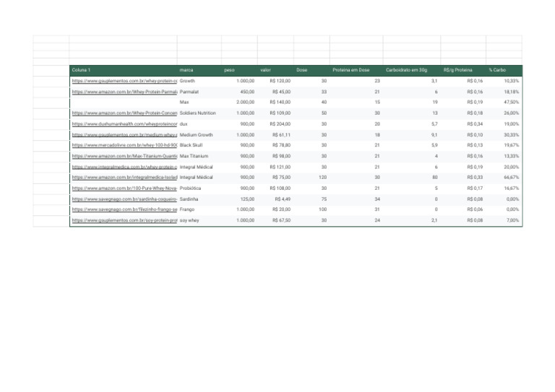This screenshot has width=555, height=392.
Task: Open the mercadolivre whey-100-hd link
Action: 124,145
